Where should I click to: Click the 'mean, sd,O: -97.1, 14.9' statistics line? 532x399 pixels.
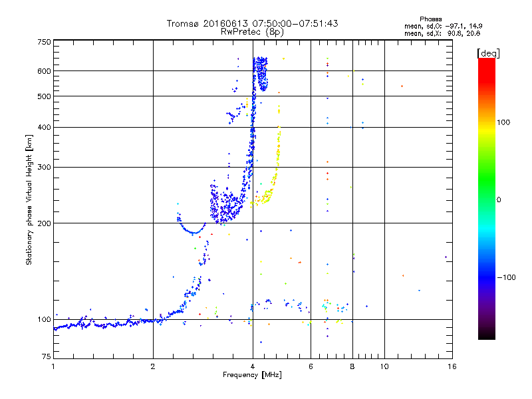(443, 26)
